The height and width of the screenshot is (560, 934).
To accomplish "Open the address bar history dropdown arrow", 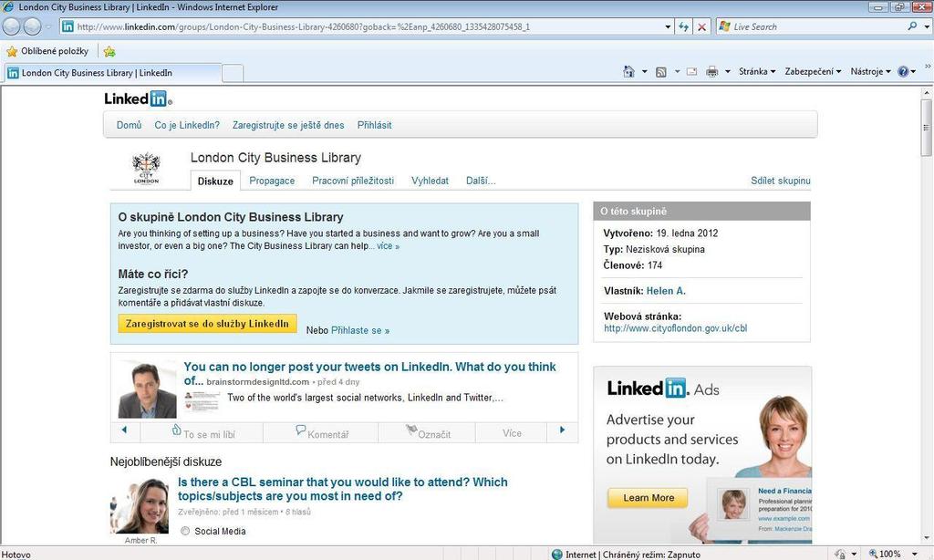I will click(668, 26).
